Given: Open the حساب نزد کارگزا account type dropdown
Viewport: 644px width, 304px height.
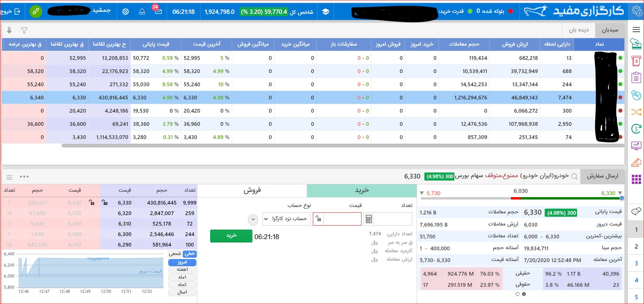Looking at the screenshot, I should 287,219.
